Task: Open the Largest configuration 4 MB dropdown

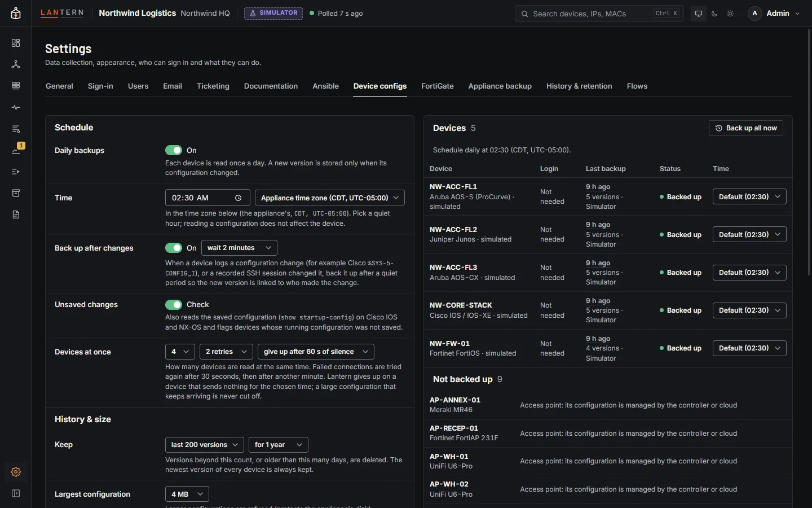Action: 187,494
